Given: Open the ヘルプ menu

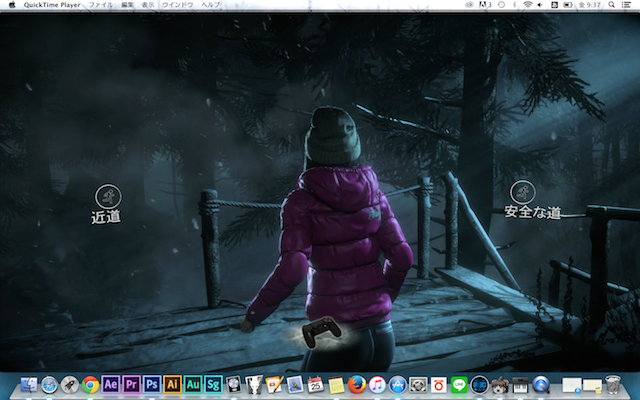Looking at the screenshot, I should pos(211,5).
